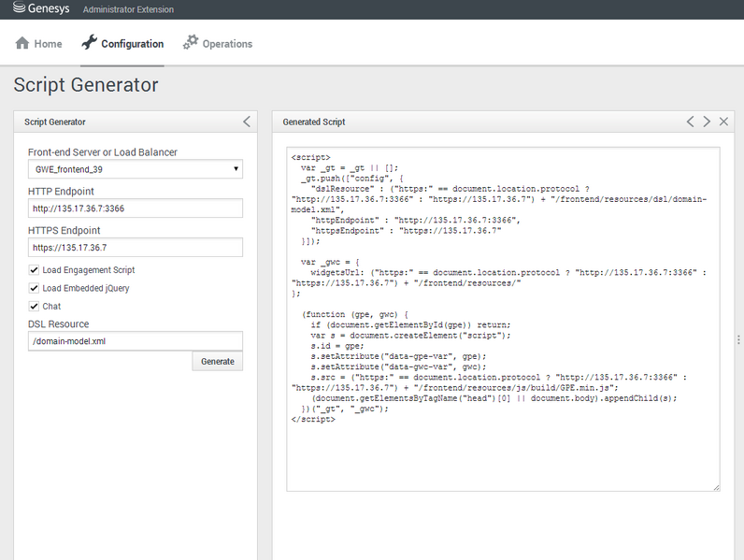Click the right arrow in Generated Script header
Screen dimensions: 744x560
point(707,122)
